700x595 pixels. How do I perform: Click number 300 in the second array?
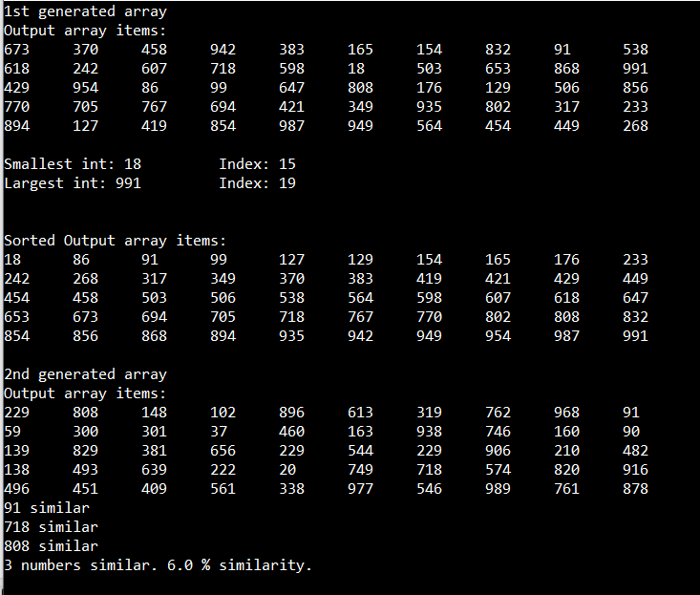[85, 432]
